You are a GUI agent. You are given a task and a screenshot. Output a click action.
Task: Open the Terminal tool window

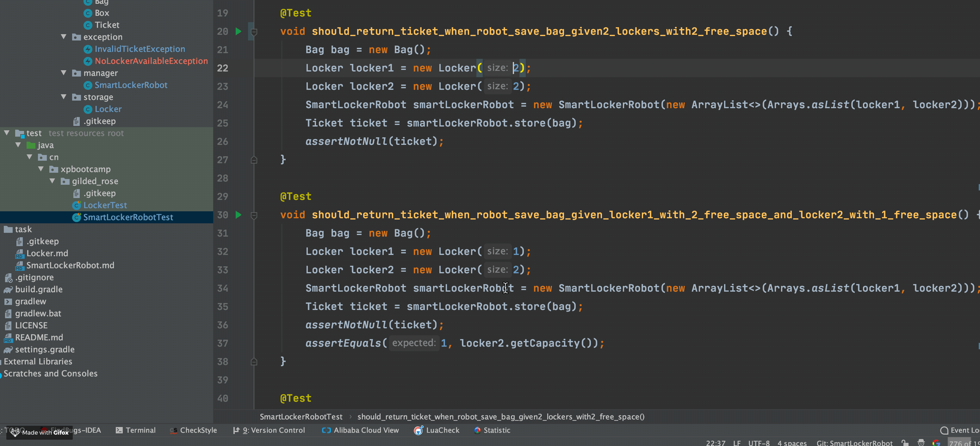(136, 430)
